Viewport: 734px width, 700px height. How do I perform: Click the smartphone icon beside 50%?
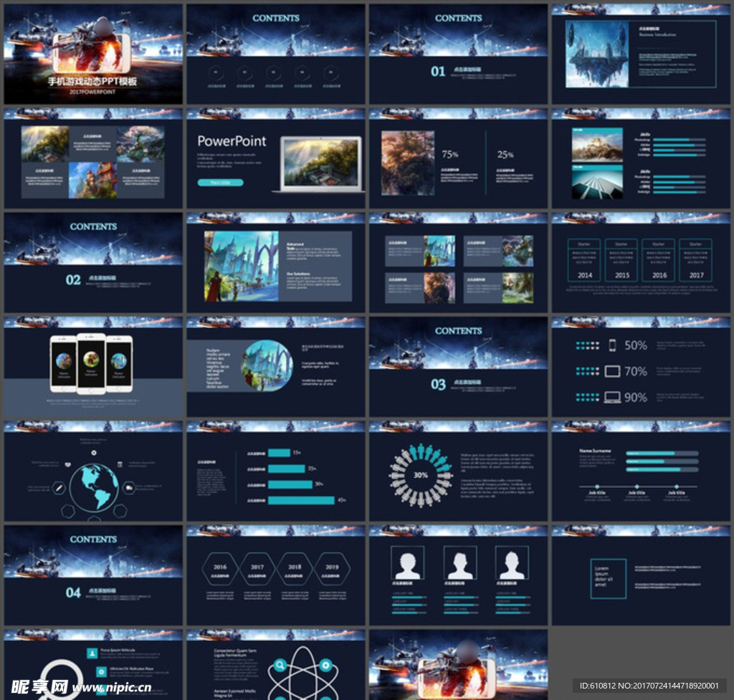tap(612, 345)
